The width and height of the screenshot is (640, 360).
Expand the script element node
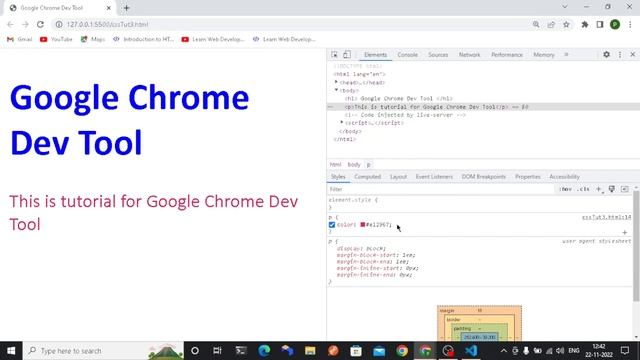tap(342, 122)
